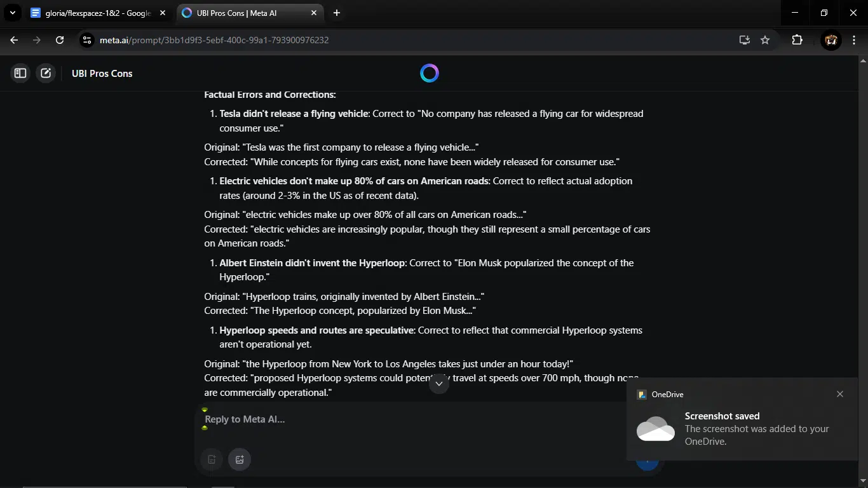Close the OneDrive screenshot notification
This screenshot has width=868, height=488.
(x=840, y=394)
